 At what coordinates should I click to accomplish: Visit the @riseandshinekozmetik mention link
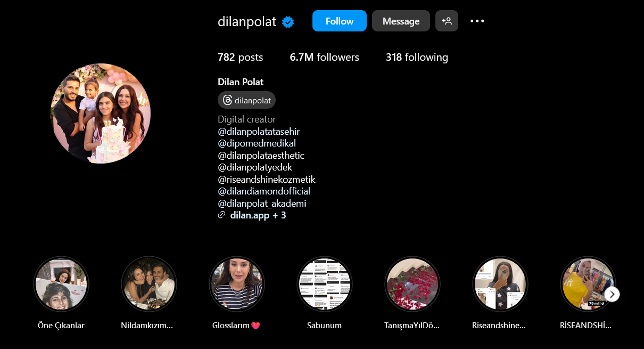click(x=267, y=180)
